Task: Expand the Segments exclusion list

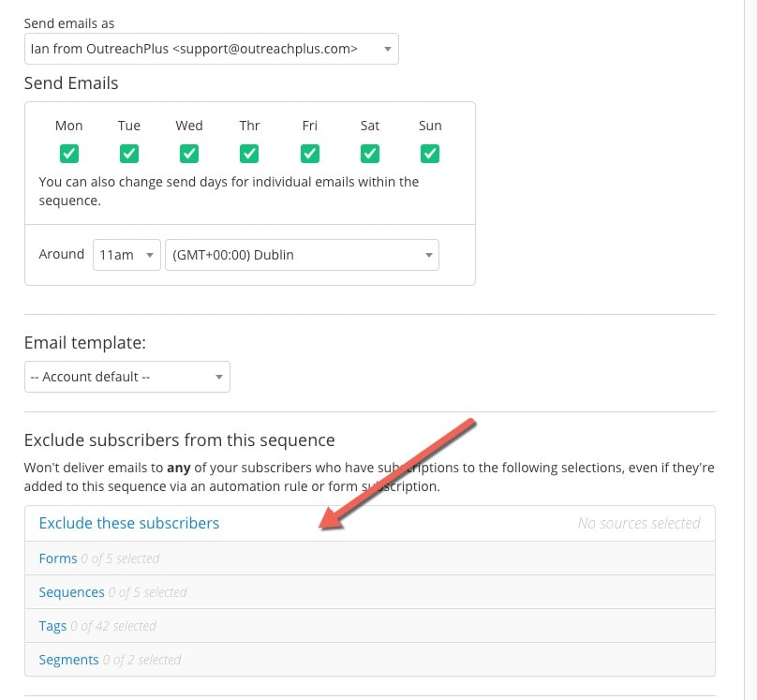Action: 68,660
